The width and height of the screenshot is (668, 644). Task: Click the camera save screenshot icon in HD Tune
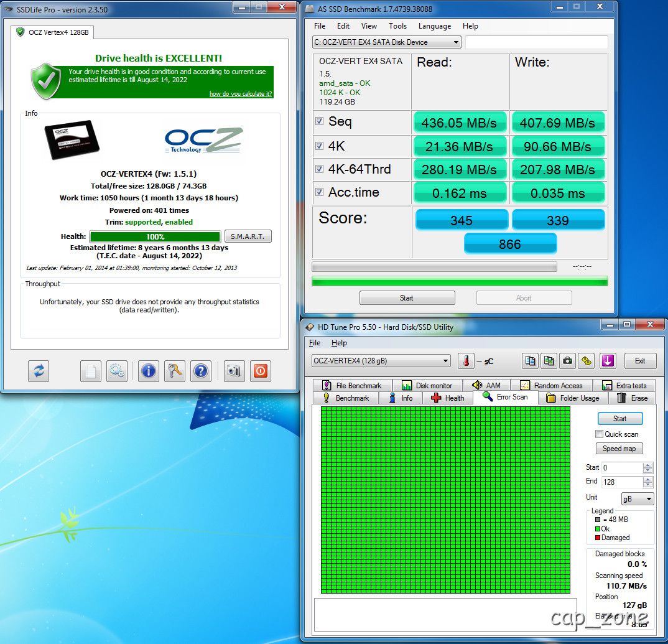point(567,361)
